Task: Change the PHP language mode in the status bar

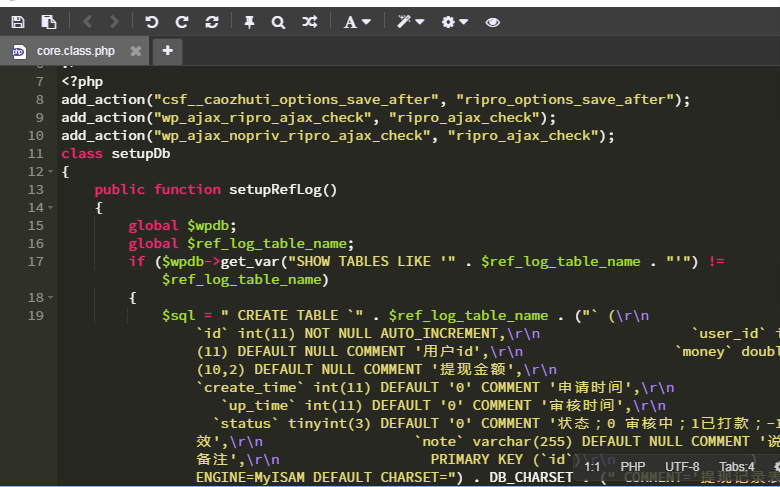Action: point(633,467)
